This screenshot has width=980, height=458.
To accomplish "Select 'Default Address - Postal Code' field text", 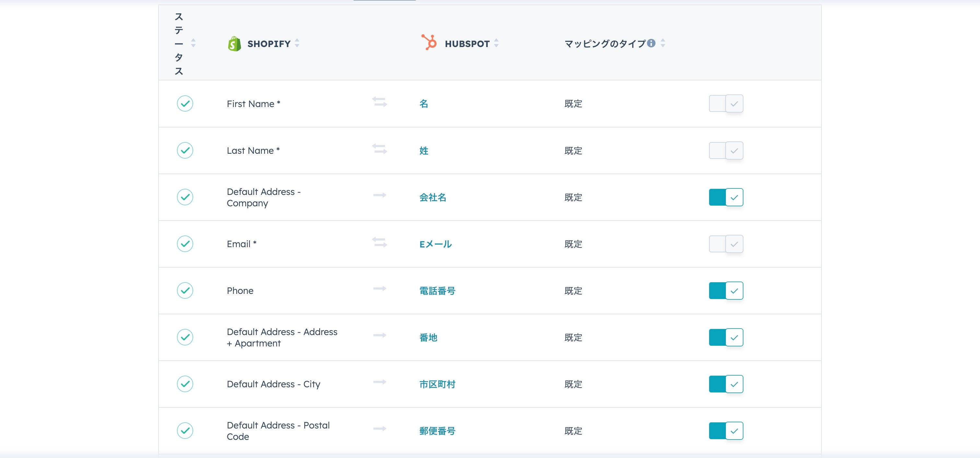I will (x=278, y=430).
